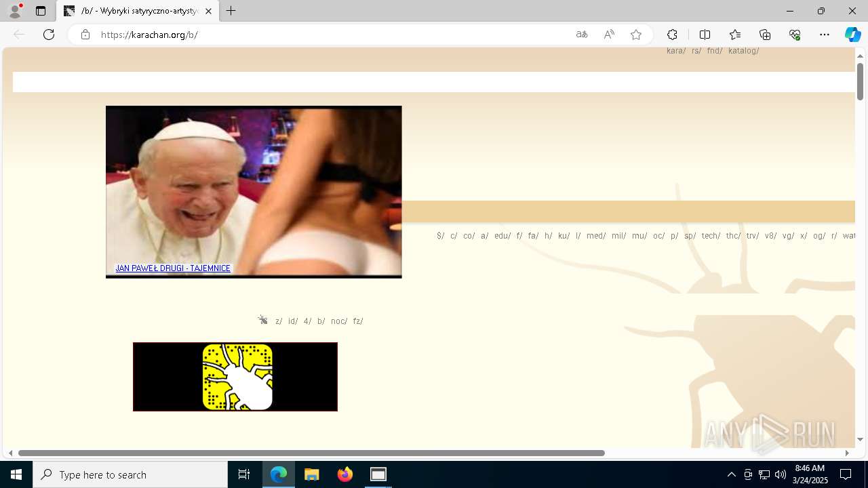Open File Explorer from taskbar

pos(312,474)
